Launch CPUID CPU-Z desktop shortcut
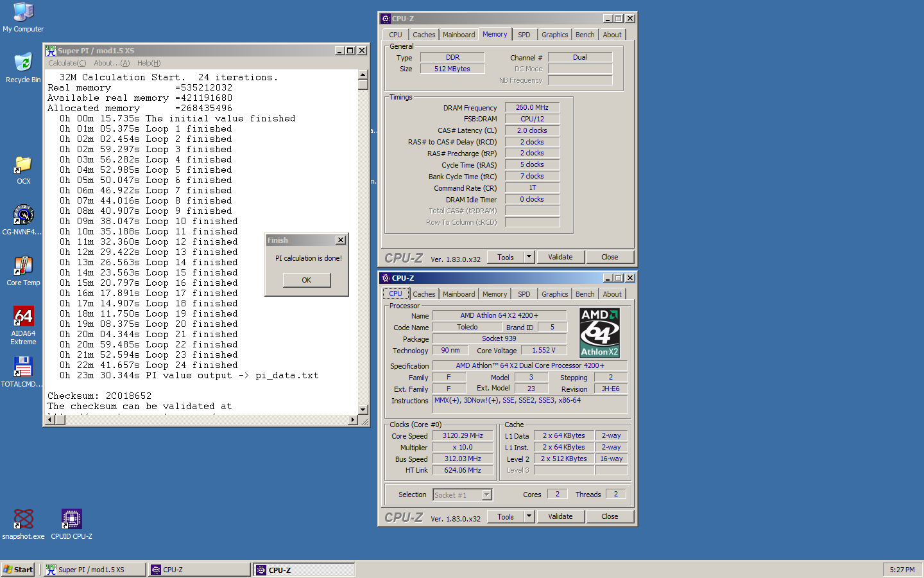This screenshot has height=578, width=924. (71, 524)
